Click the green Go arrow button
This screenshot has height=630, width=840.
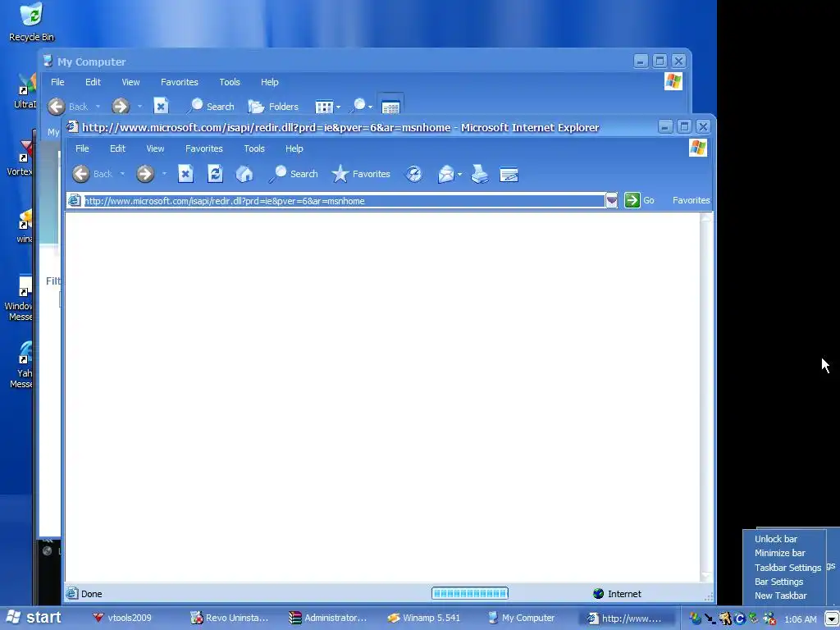(632, 200)
